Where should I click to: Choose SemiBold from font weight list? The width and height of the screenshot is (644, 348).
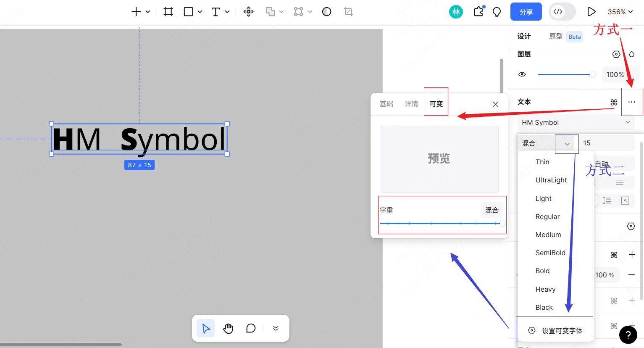[x=550, y=253]
